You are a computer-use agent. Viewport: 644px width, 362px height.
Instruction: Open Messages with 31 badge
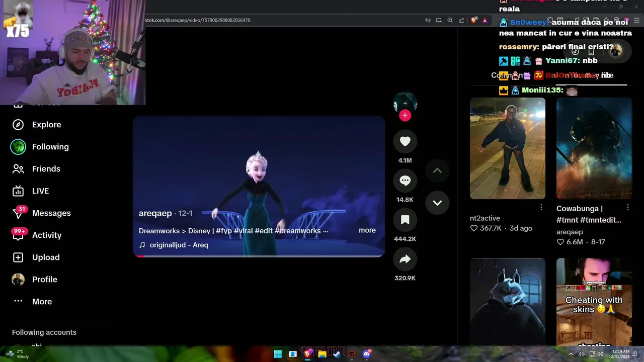tap(41, 213)
